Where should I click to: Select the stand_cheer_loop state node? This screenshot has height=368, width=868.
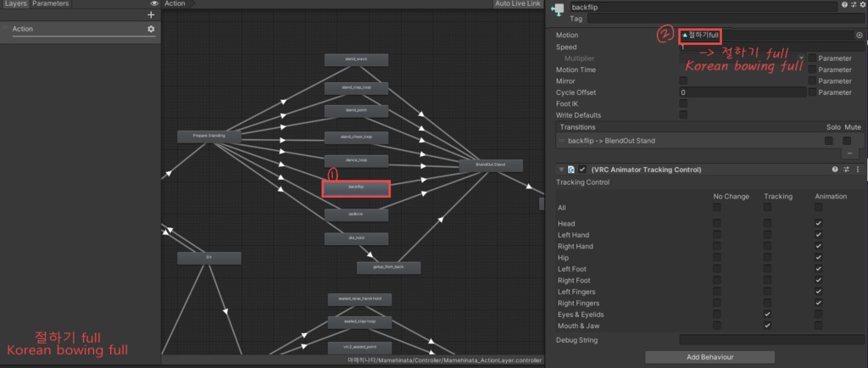[x=356, y=137]
